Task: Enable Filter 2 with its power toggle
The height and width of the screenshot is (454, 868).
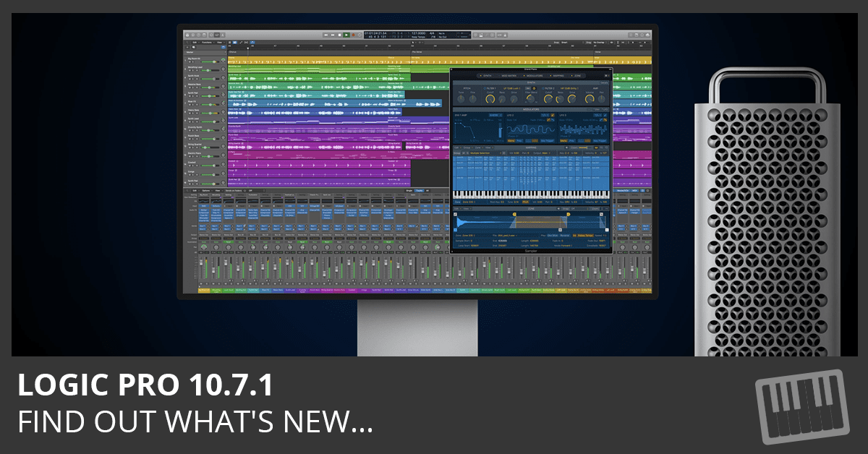Action: [x=543, y=89]
